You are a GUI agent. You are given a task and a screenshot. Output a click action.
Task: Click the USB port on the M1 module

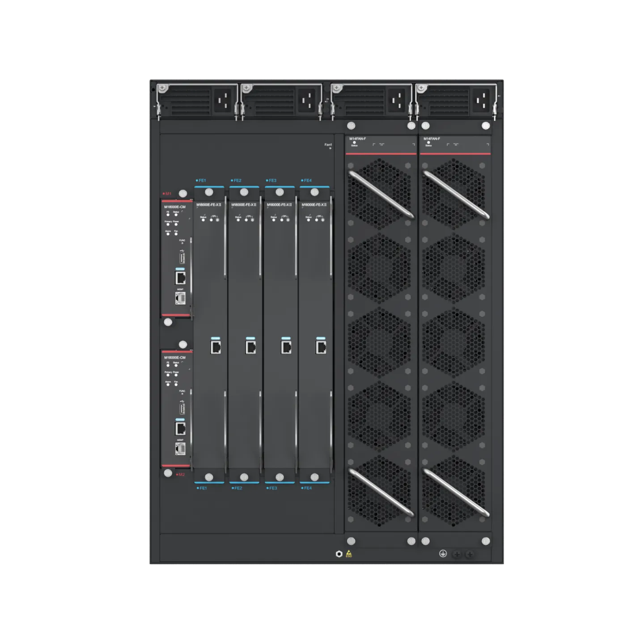[x=182, y=258]
